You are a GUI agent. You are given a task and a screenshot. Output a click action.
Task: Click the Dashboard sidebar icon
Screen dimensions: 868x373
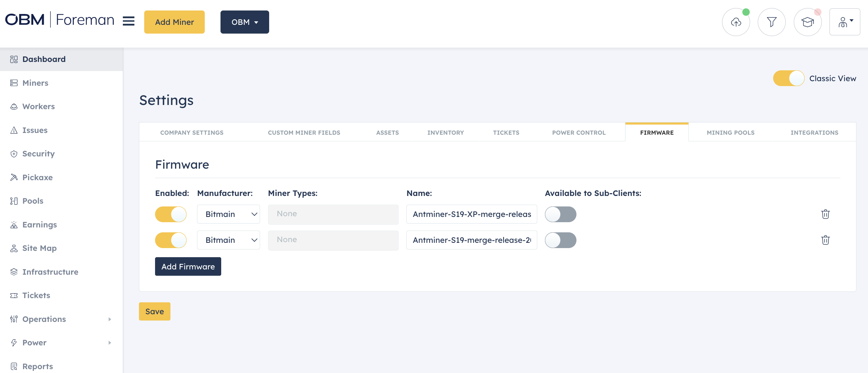pos(14,59)
